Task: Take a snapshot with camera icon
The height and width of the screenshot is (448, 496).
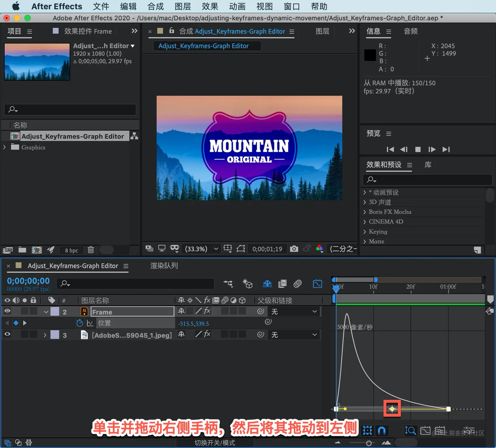Action: 294,249
